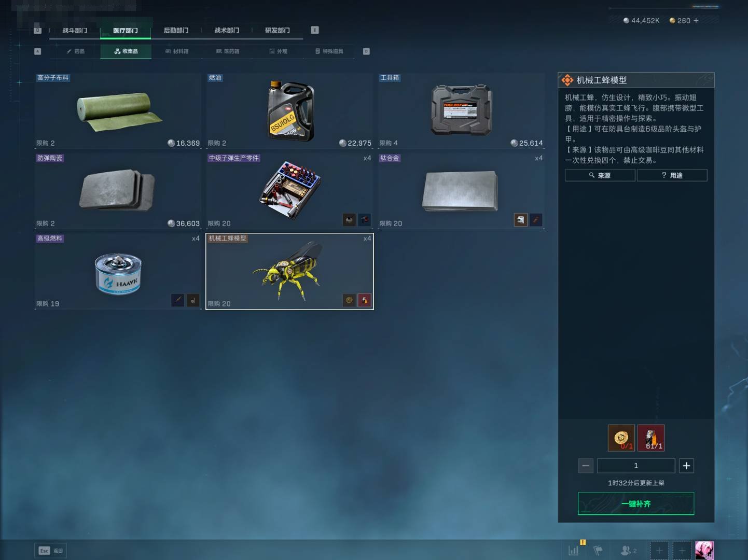Click the plus icon next to 260 gold
This screenshot has height=560, width=748.
pos(696,21)
